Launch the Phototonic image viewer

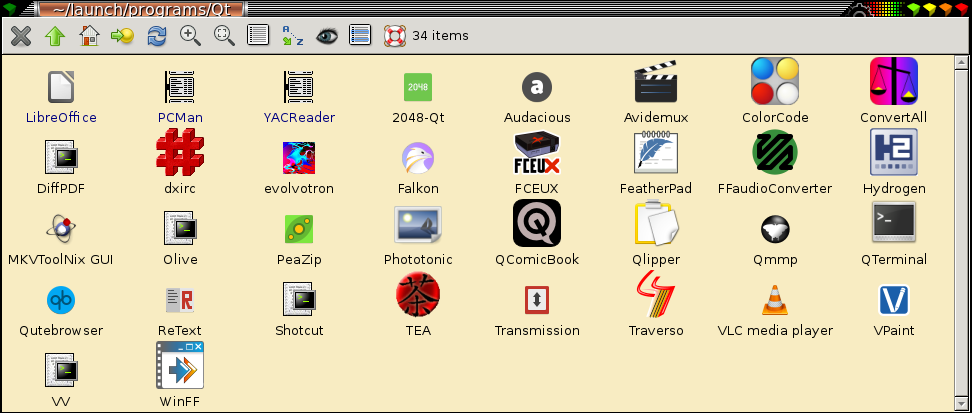pos(418,225)
